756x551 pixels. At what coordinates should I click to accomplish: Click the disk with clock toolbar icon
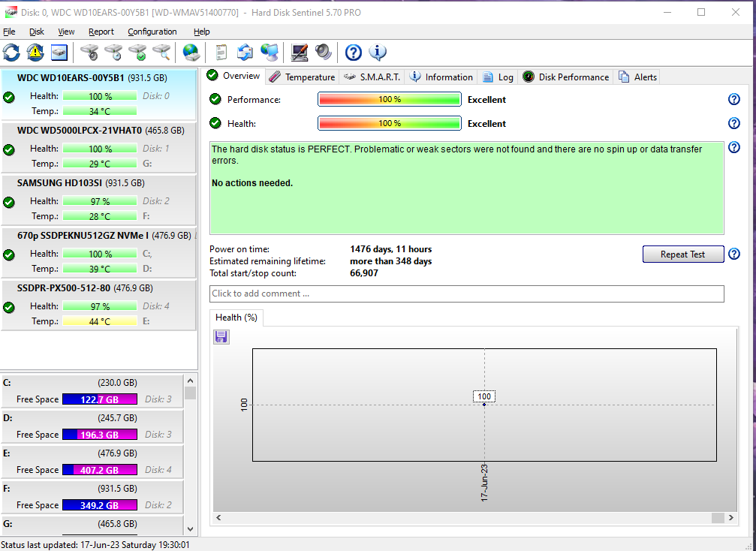click(x=114, y=53)
